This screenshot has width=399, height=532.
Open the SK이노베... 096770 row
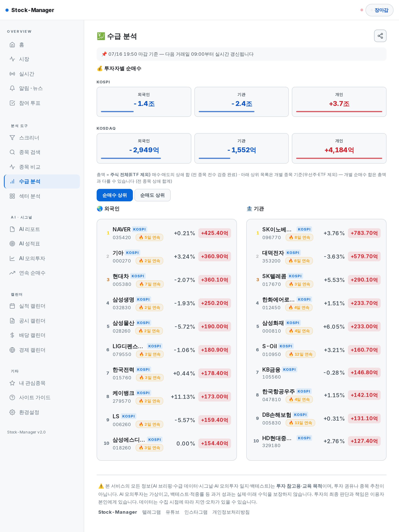[x=316, y=233]
